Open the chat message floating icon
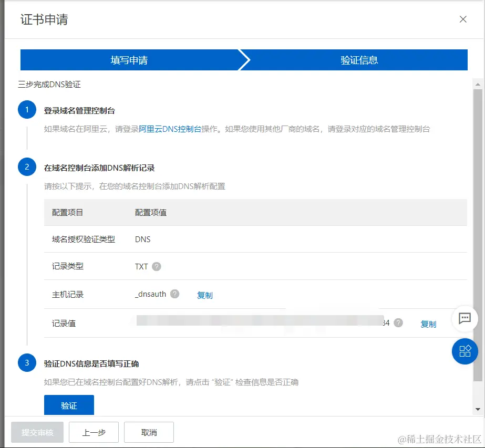 [465, 318]
